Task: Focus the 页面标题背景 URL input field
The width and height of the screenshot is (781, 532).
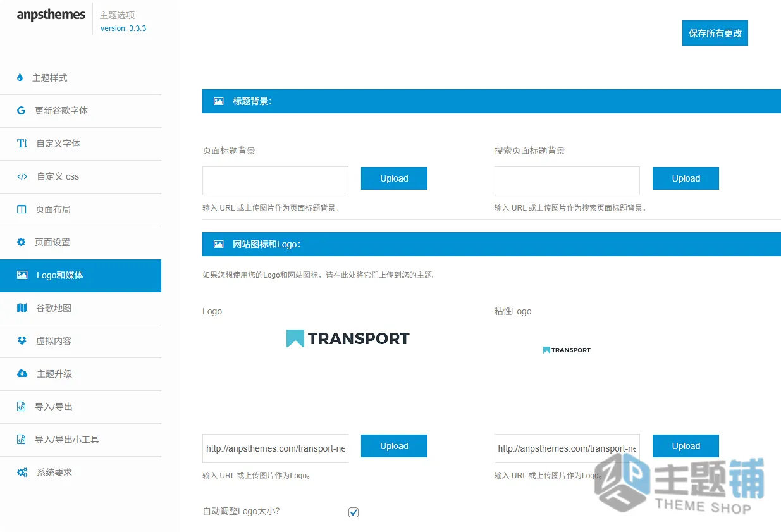Action: [x=275, y=181]
